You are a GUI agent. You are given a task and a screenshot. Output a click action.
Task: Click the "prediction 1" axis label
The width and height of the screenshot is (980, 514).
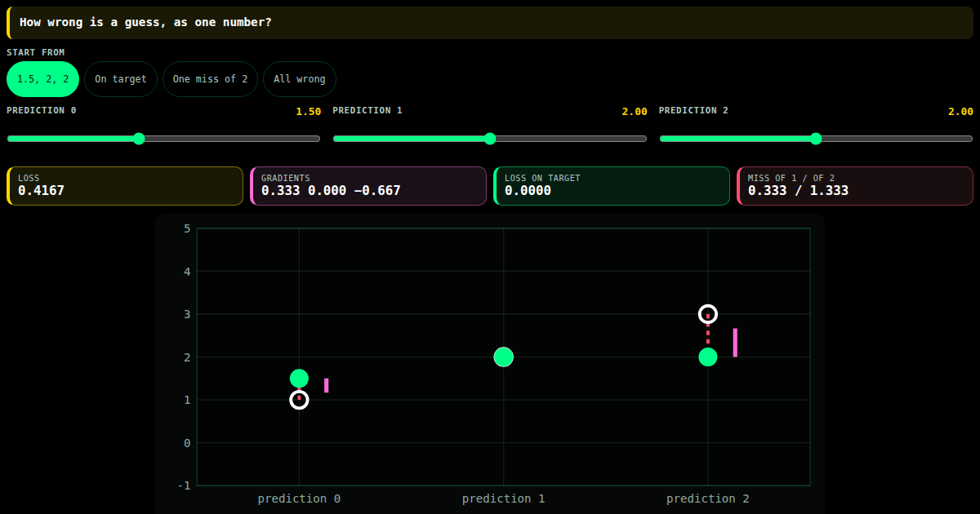503,498
